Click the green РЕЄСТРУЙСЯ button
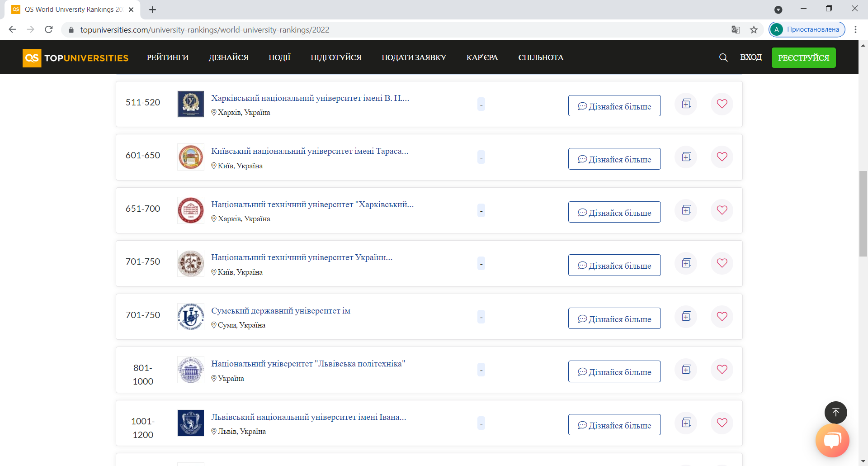This screenshot has width=868, height=466. pyautogui.click(x=803, y=58)
